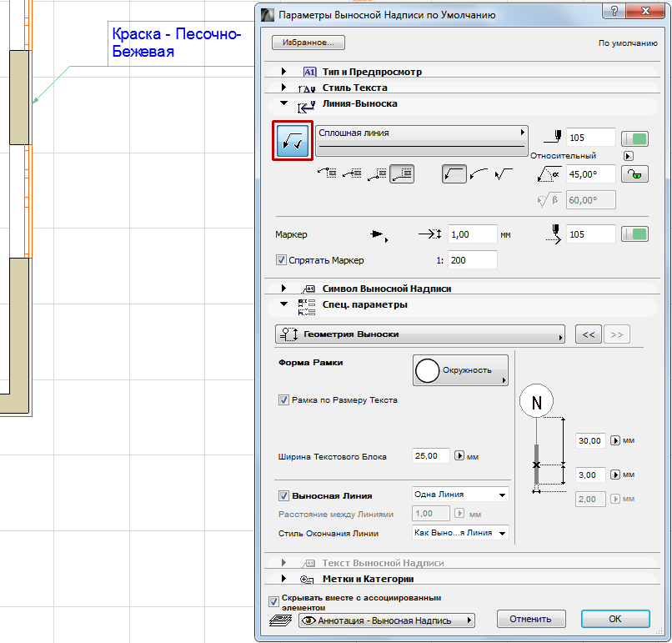672x643 pixels.
Task: Uncheck Спрятать Маркер checkbox
Action: (281, 260)
